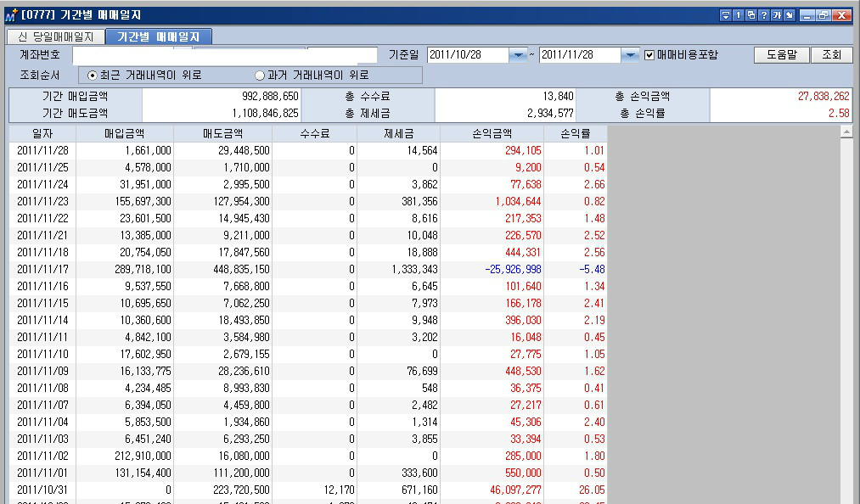Open the 2011/11/28 end date dropdown

click(630, 53)
